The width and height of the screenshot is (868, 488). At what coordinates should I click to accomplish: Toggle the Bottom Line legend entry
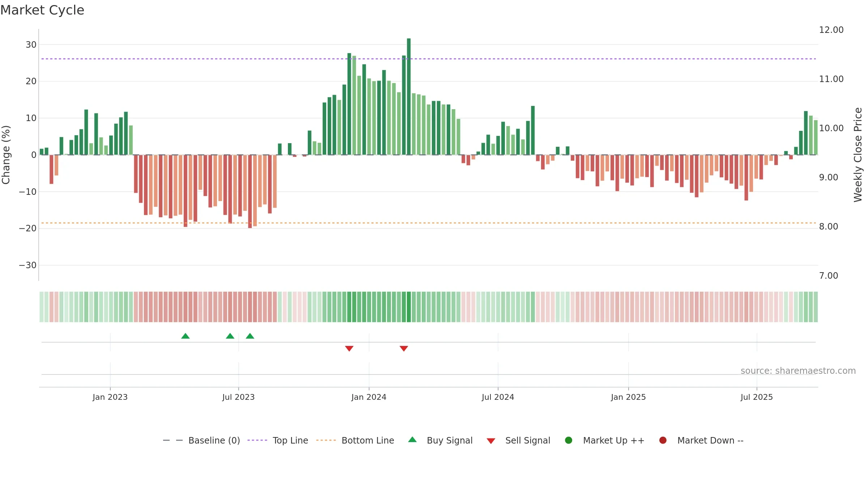click(x=355, y=440)
